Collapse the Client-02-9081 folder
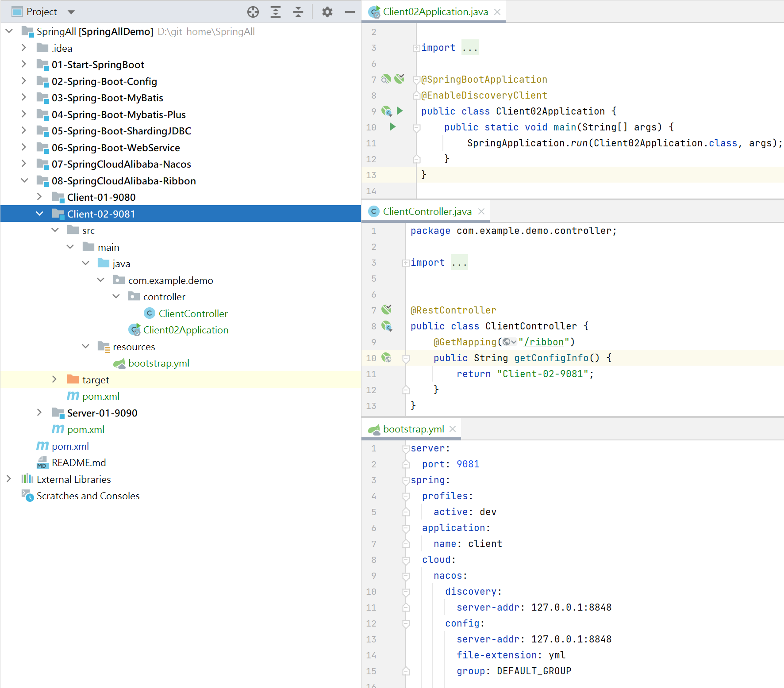The image size is (784, 688). click(x=39, y=214)
